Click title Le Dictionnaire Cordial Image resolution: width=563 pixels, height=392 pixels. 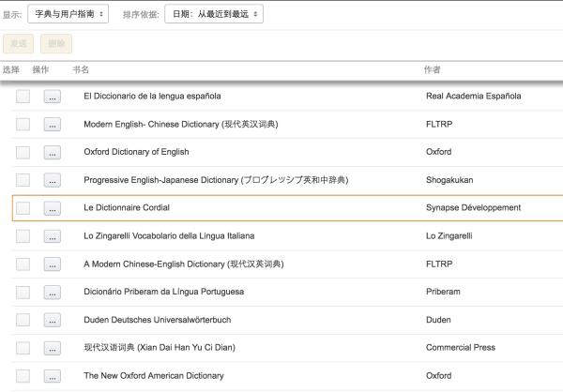pyautogui.click(x=127, y=207)
